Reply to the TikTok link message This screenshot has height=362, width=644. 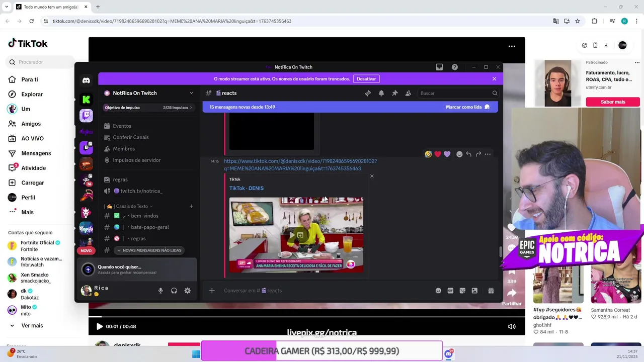pos(468,154)
